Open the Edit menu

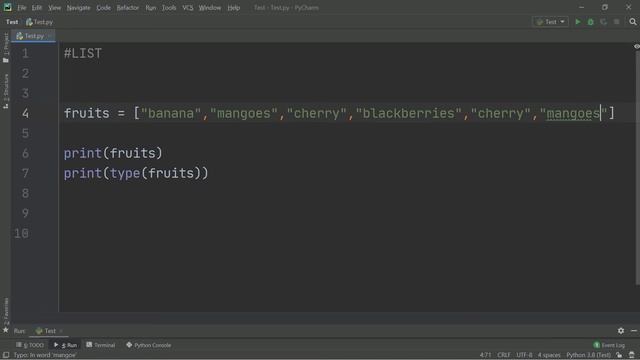[37, 8]
